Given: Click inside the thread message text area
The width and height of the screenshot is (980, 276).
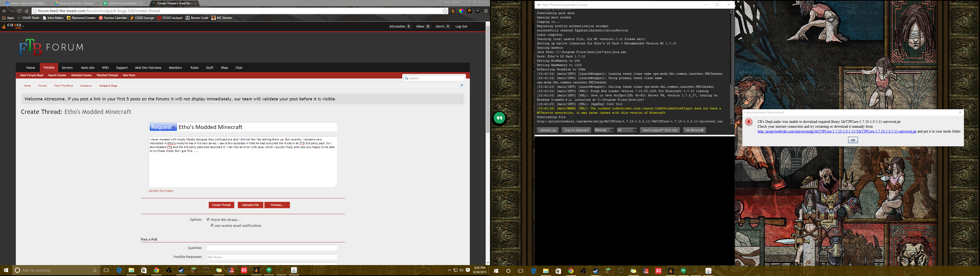Looking at the screenshot, I should click(243, 162).
